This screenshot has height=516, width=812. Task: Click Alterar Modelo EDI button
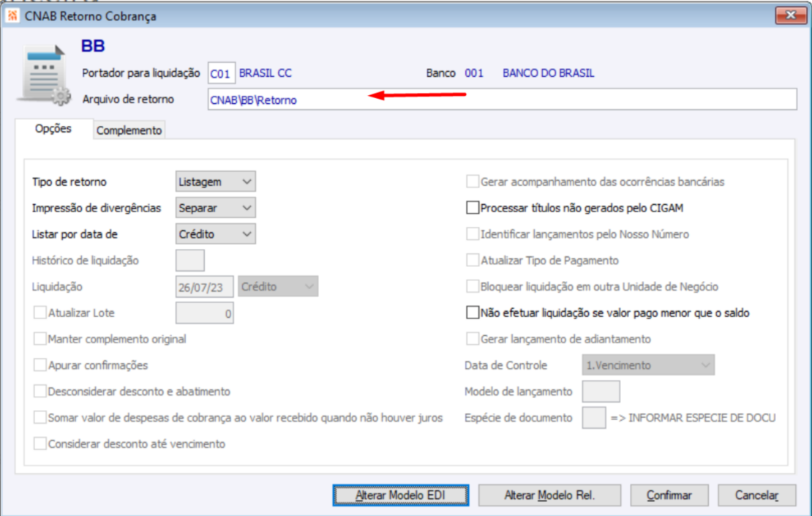point(400,496)
